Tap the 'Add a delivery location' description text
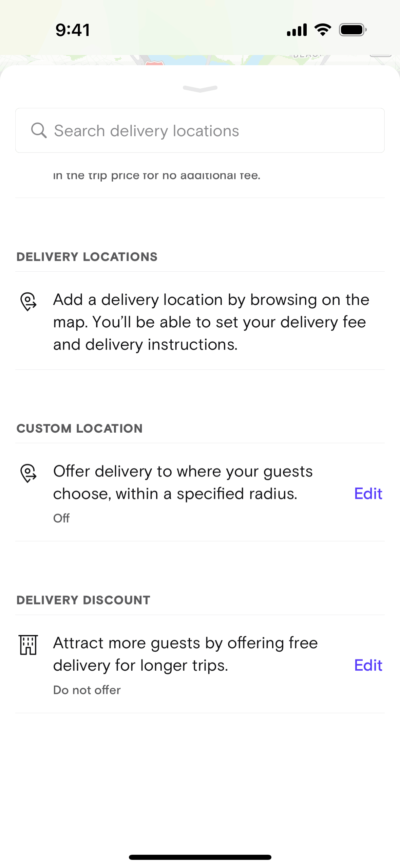Viewport: 400px width, 868px height. coord(211,322)
